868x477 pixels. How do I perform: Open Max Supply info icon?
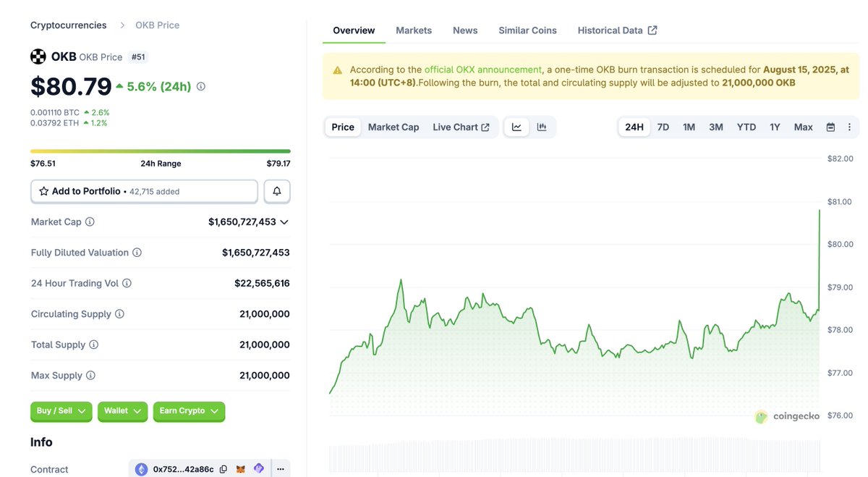pyautogui.click(x=90, y=376)
